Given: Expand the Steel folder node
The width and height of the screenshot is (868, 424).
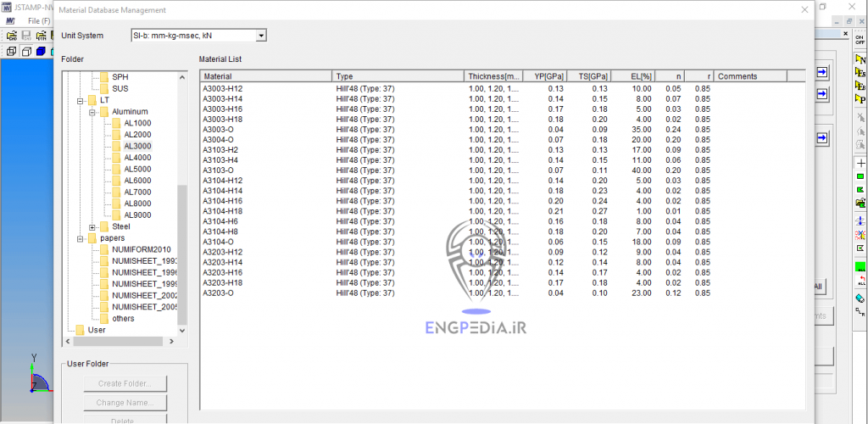Looking at the screenshot, I should tap(92, 227).
